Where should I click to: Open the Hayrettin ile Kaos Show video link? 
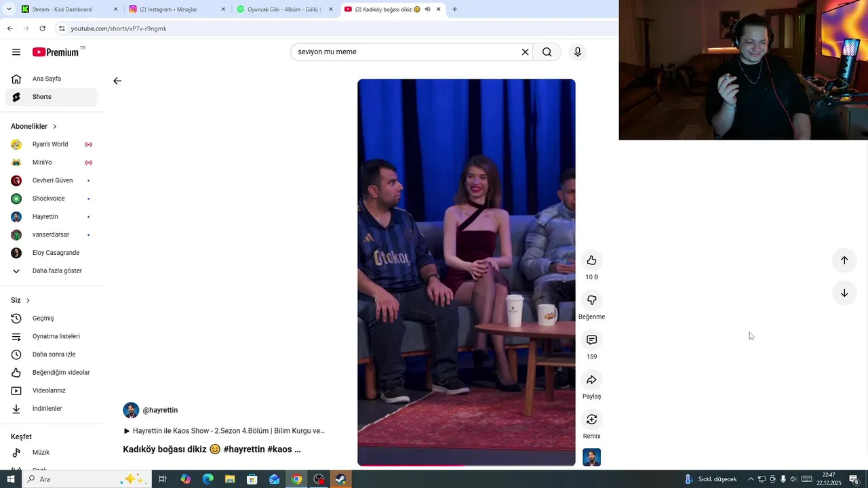point(224,431)
